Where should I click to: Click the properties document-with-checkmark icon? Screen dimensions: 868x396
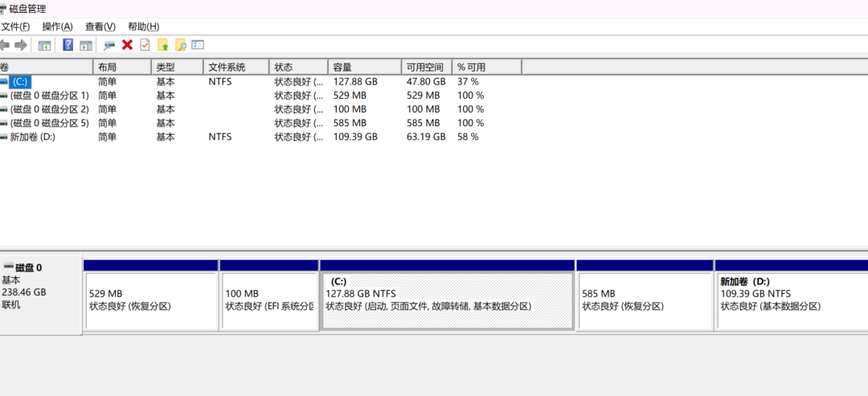coord(145,45)
